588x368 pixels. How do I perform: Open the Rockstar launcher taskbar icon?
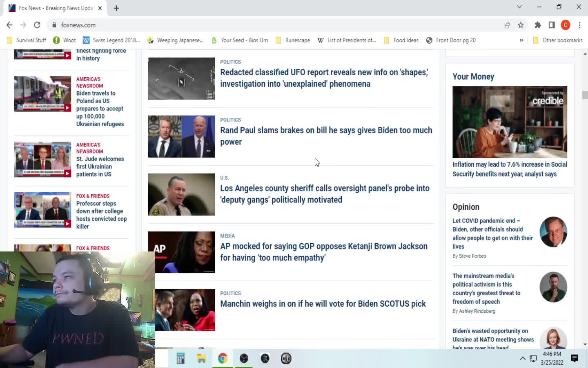coord(265,359)
